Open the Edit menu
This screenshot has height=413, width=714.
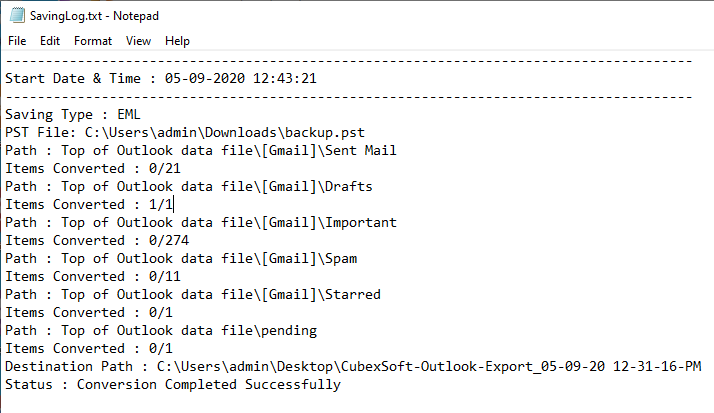(x=50, y=41)
